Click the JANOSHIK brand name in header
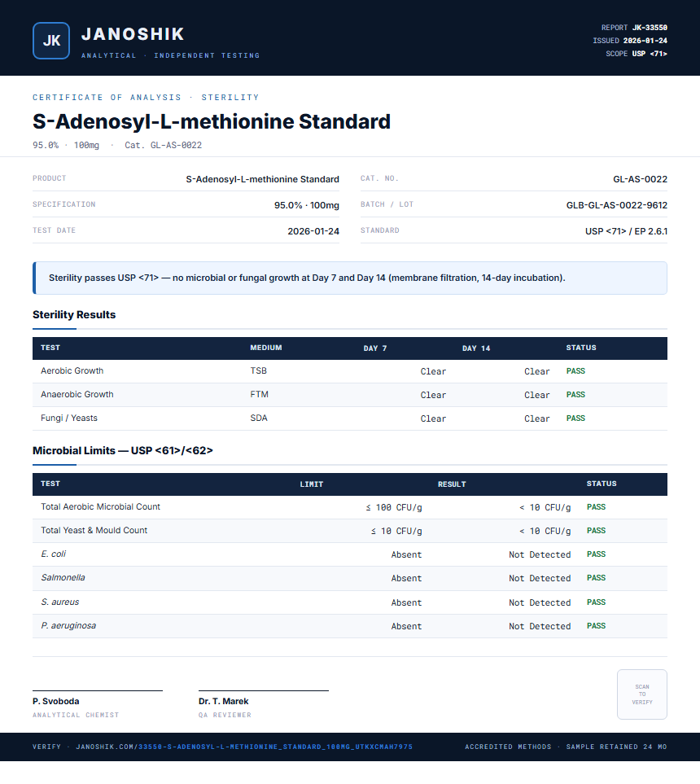Screen dimensions: 700x784 (133, 34)
